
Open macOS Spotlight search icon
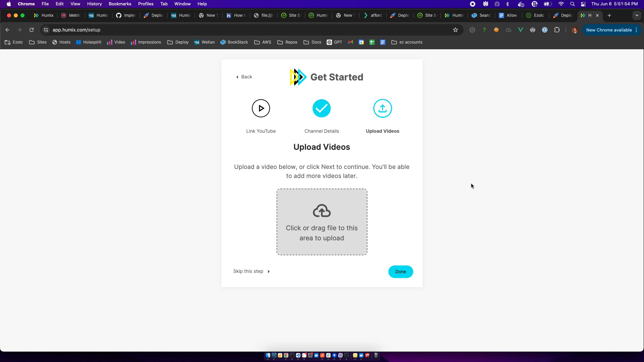(x=572, y=4)
